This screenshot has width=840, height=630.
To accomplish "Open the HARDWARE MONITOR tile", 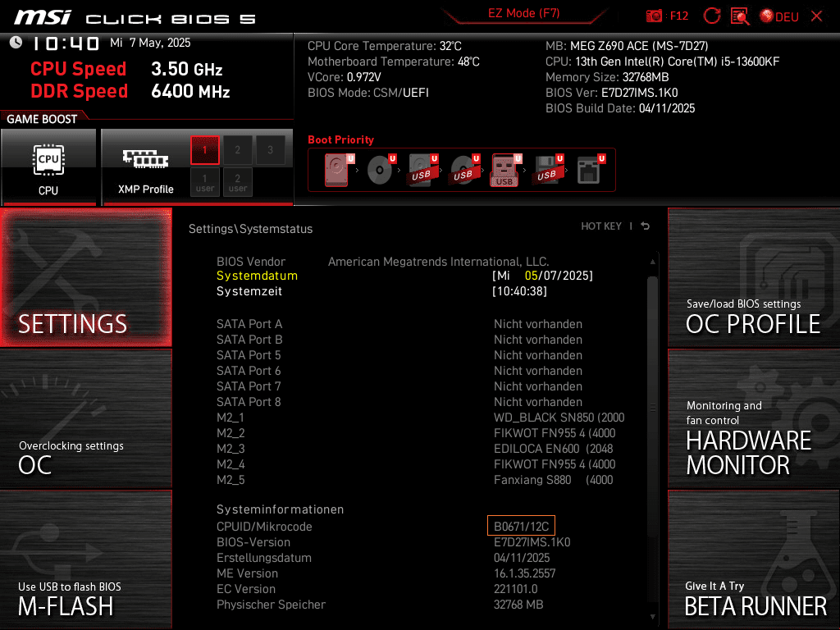I will click(x=754, y=419).
